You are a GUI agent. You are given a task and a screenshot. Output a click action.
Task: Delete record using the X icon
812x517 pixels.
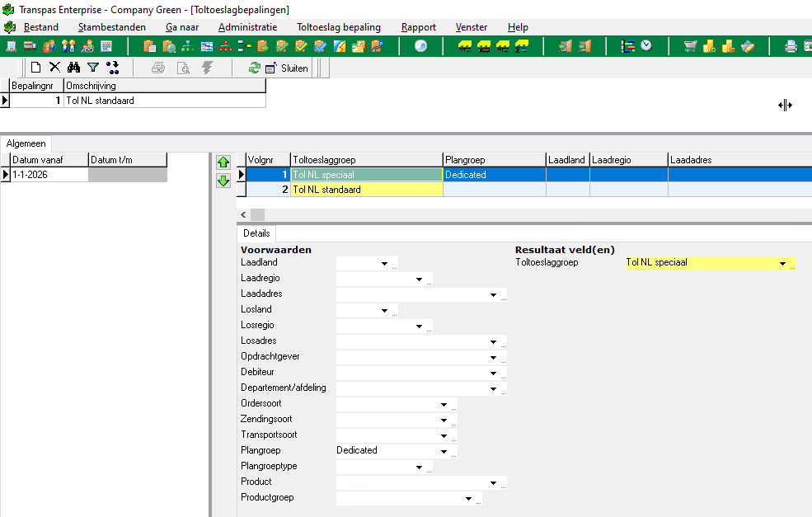[55, 67]
